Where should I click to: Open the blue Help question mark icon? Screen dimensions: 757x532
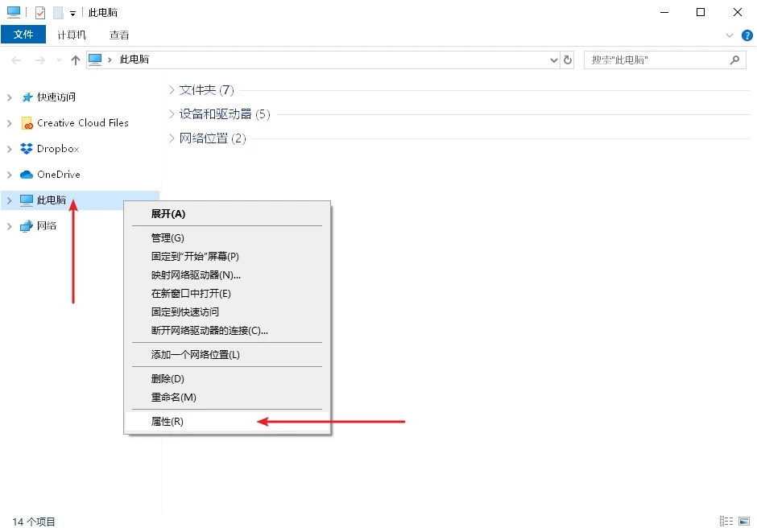[x=747, y=35]
